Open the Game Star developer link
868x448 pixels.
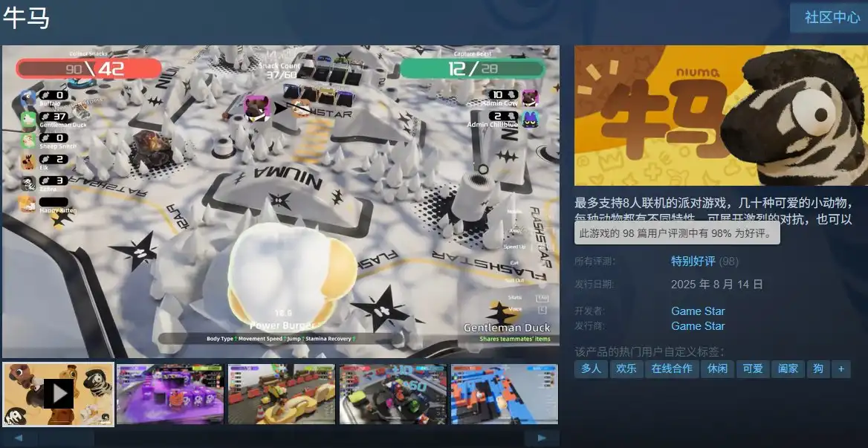pos(698,311)
